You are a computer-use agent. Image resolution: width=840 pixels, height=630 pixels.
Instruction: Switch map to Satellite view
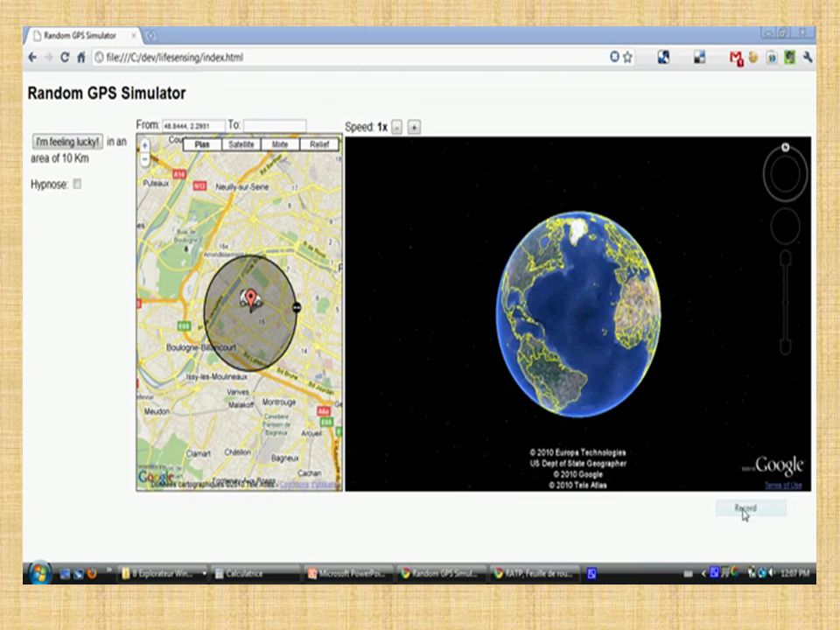click(x=241, y=144)
